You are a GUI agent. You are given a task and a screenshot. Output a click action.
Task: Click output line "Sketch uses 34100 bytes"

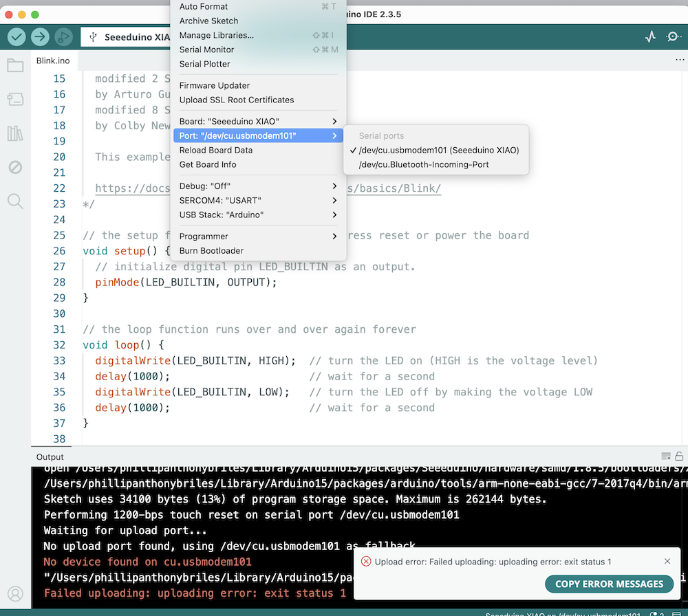pos(295,499)
